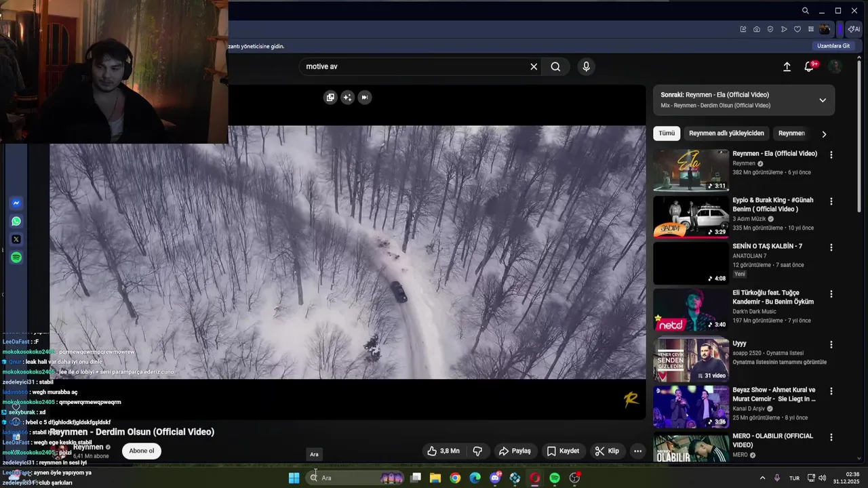Select the Tümü filter chip
The height and width of the screenshot is (488, 868).
point(667,134)
